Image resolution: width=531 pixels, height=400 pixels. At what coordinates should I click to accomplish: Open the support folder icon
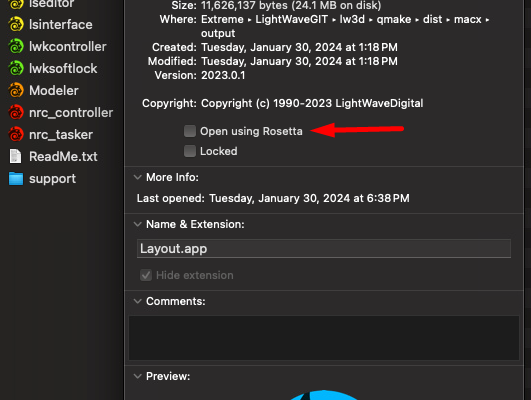pyautogui.click(x=16, y=178)
